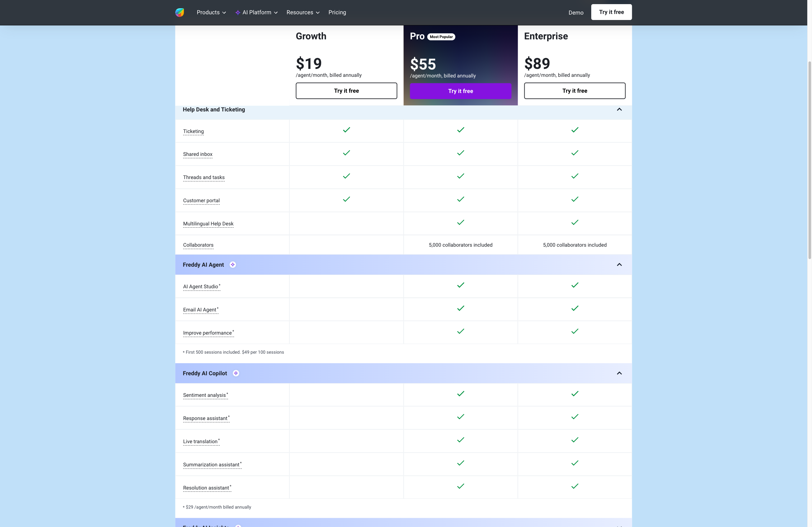Open the AI Platform dropdown menu
812x527 pixels.
tap(257, 12)
